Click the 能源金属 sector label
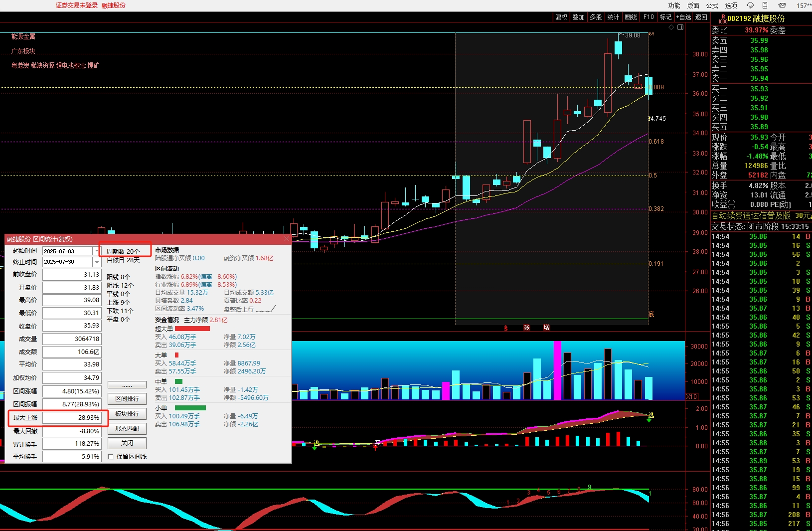812x531 pixels. pos(23,36)
